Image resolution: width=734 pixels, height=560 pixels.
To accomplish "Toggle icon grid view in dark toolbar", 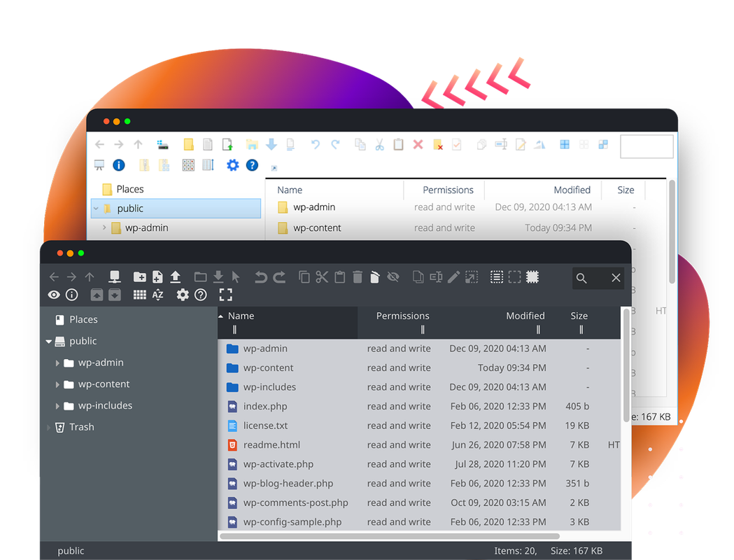I will [139, 295].
